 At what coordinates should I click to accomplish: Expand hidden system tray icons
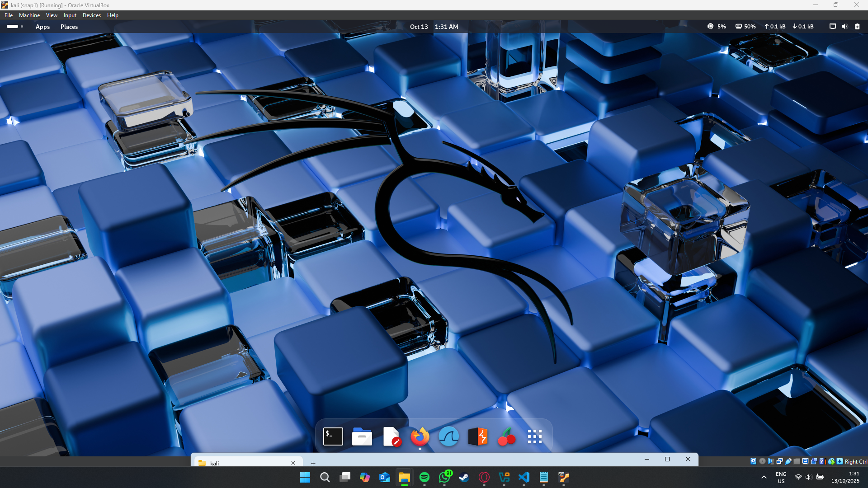764,477
